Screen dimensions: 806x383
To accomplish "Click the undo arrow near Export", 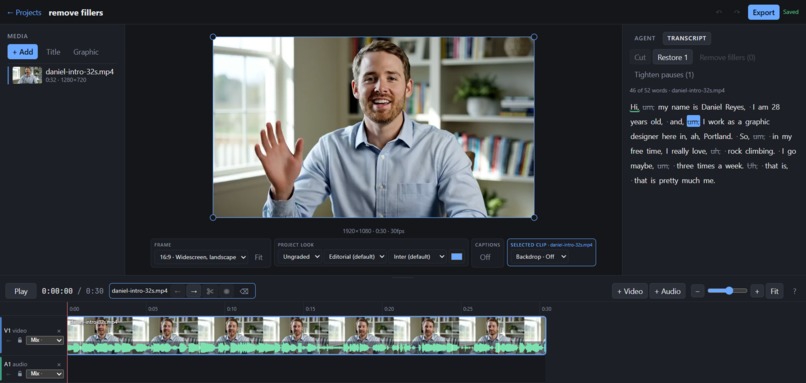I will point(719,12).
